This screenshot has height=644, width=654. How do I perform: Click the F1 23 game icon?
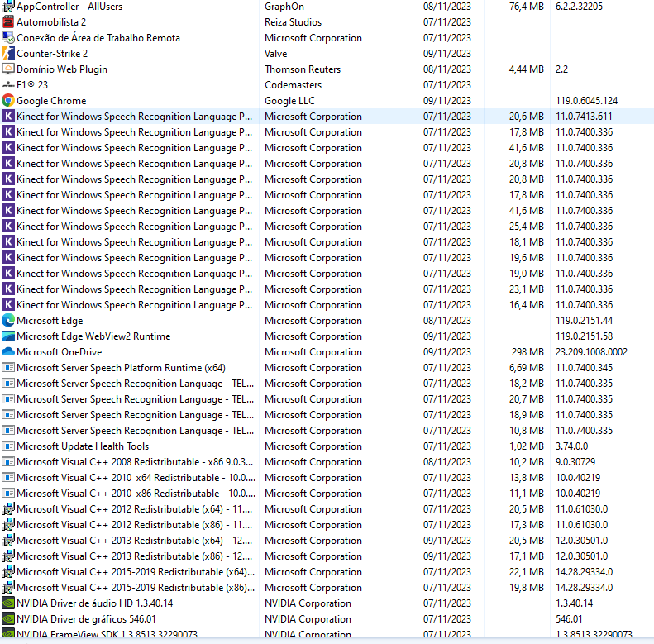tap(8, 84)
